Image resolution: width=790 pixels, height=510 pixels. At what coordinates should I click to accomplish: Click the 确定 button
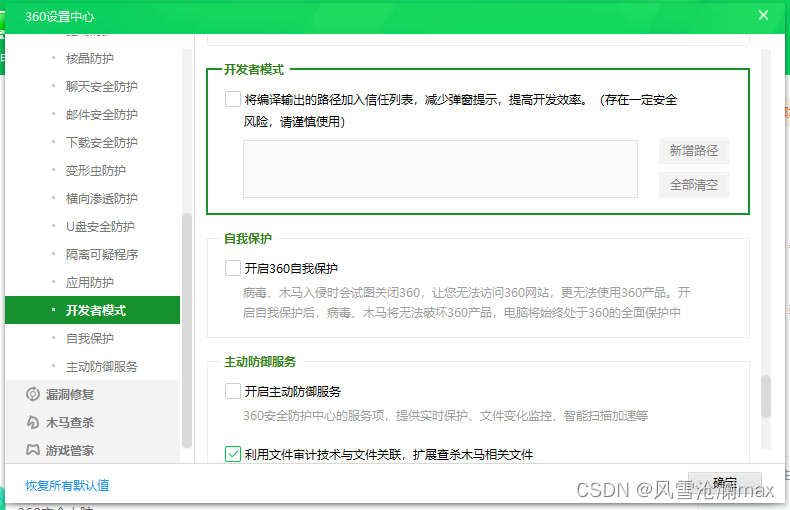(725, 483)
